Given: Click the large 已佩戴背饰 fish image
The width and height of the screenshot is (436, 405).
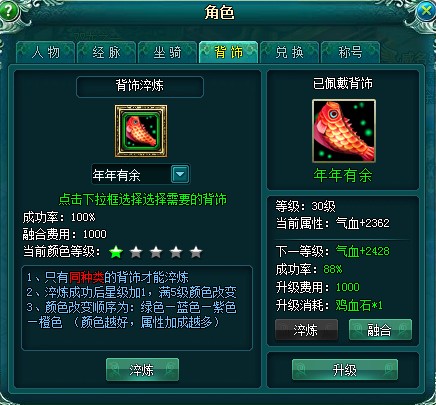Looking at the screenshot, I should pos(344,131).
